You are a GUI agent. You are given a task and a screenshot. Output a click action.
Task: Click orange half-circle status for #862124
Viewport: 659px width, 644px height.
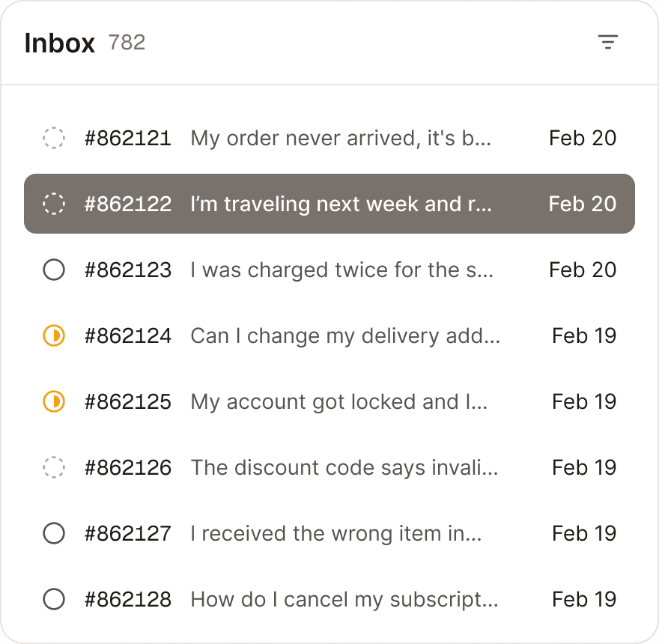pyautogui.click(x=54, y=335)
